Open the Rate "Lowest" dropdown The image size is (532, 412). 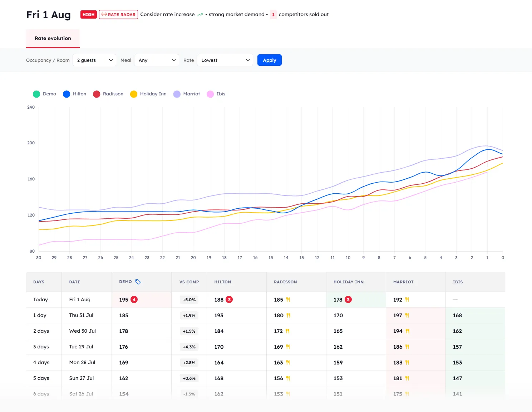[225, 60]
